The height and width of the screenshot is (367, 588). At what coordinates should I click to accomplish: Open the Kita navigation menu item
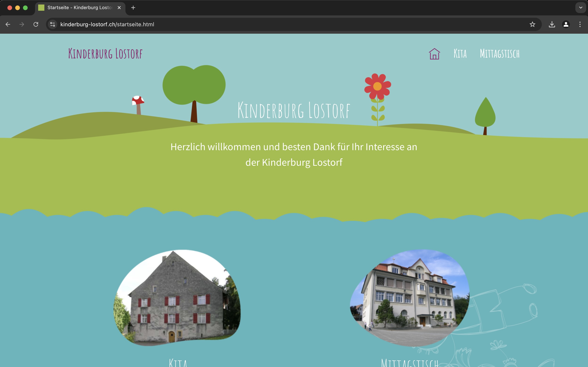tap(460, 54)
